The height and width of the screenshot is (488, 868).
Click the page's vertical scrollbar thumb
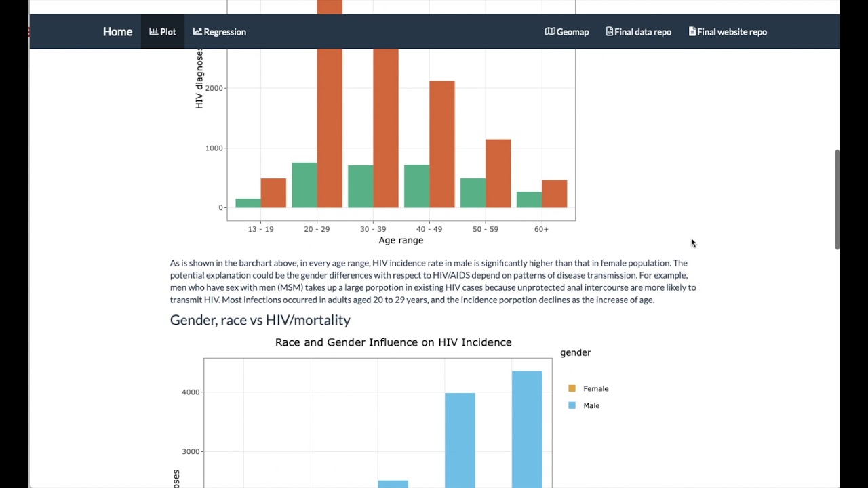837,199
